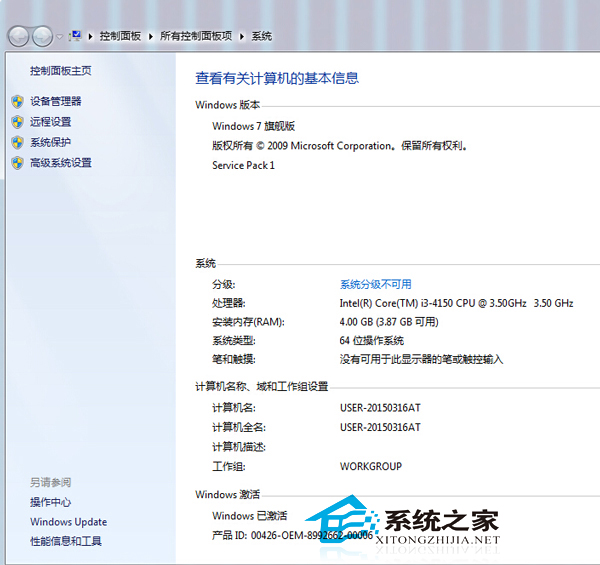Click the computer icon in address bar
The height and width of the screenshot is (565, 600).
[75, 36]
